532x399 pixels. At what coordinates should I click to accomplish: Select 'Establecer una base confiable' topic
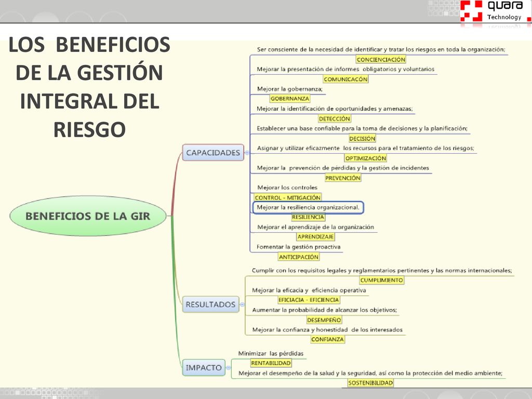[362, 128]
